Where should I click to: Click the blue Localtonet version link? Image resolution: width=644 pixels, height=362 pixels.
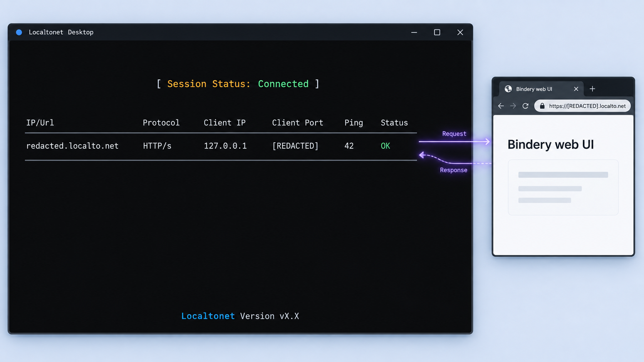coord(208,316)
